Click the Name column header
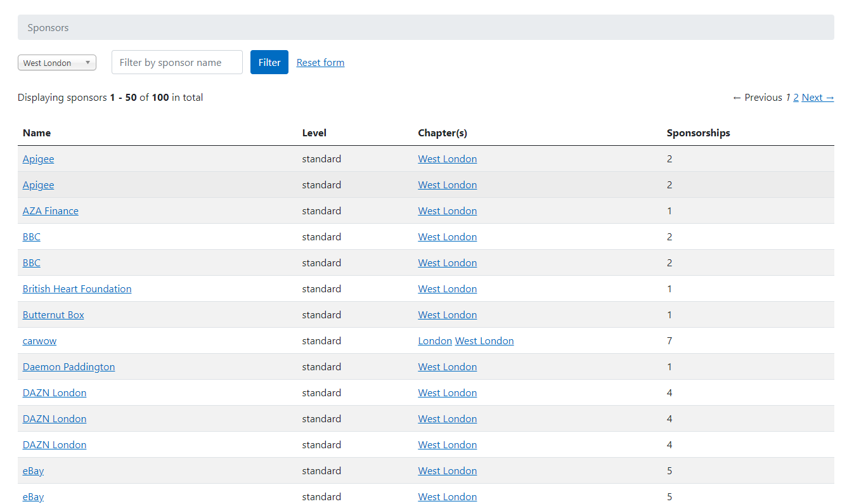Image resolution: width=854 pixels, height=504 pixels. click(37, 133)
